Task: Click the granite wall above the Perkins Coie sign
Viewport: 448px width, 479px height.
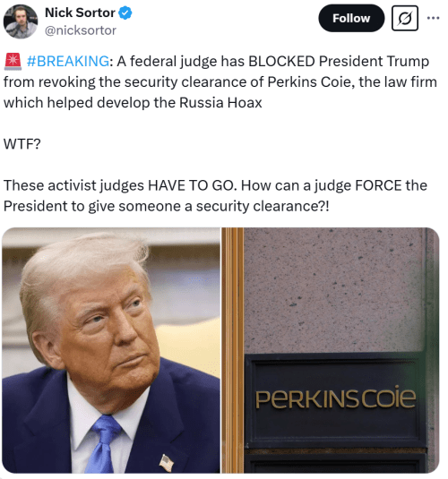Action: 333,290
